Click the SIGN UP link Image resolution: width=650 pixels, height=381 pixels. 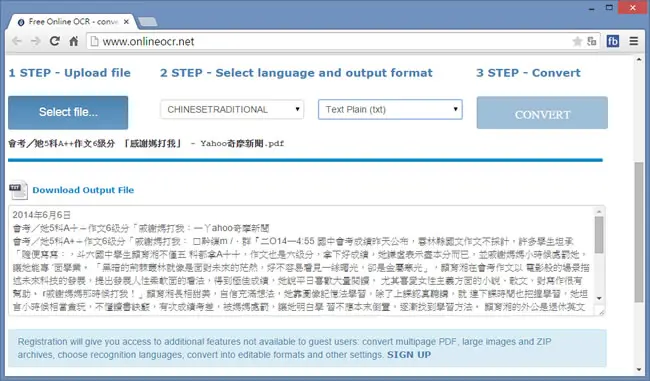[x=409, y=355]
